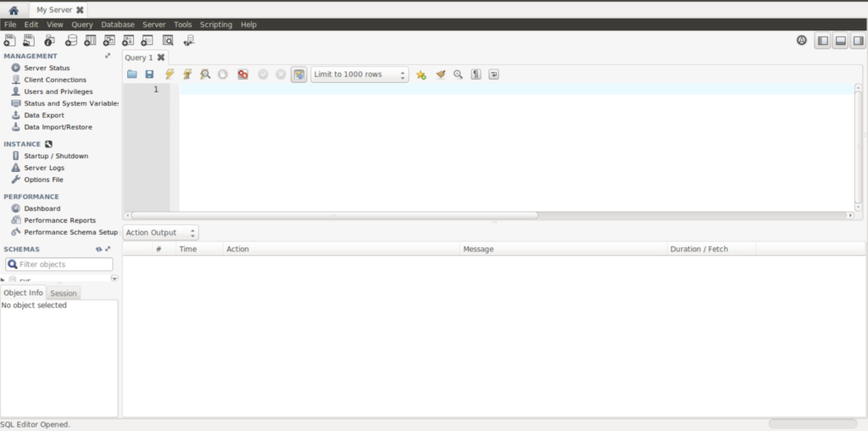Click the Find magnifier icon in query toolbar
The width and height of the screenshot is (868, 431).
pos(458,75)
